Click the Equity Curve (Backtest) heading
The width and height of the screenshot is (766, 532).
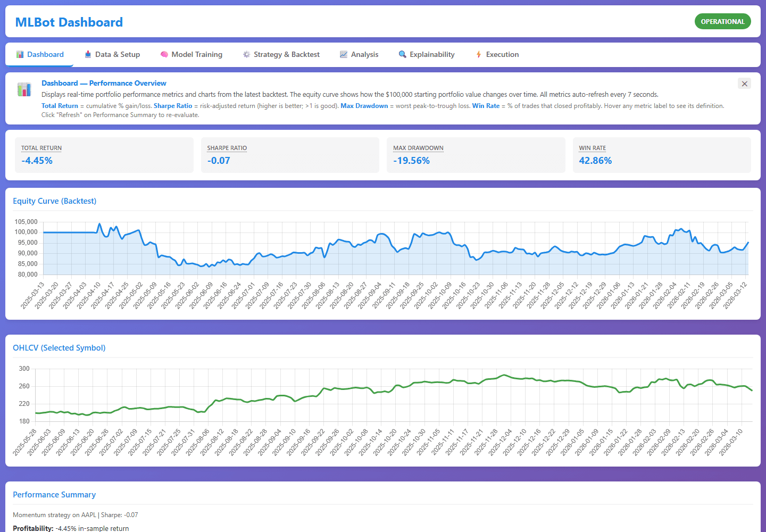(x=55, y=201)
